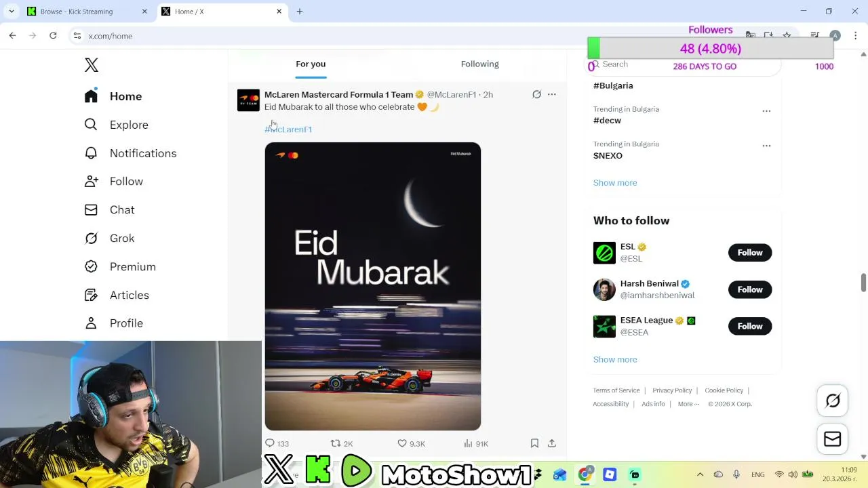Expand the More footer menu
Image resolution: width=868 pixels, height=488 pixels.
click(688, 404)
